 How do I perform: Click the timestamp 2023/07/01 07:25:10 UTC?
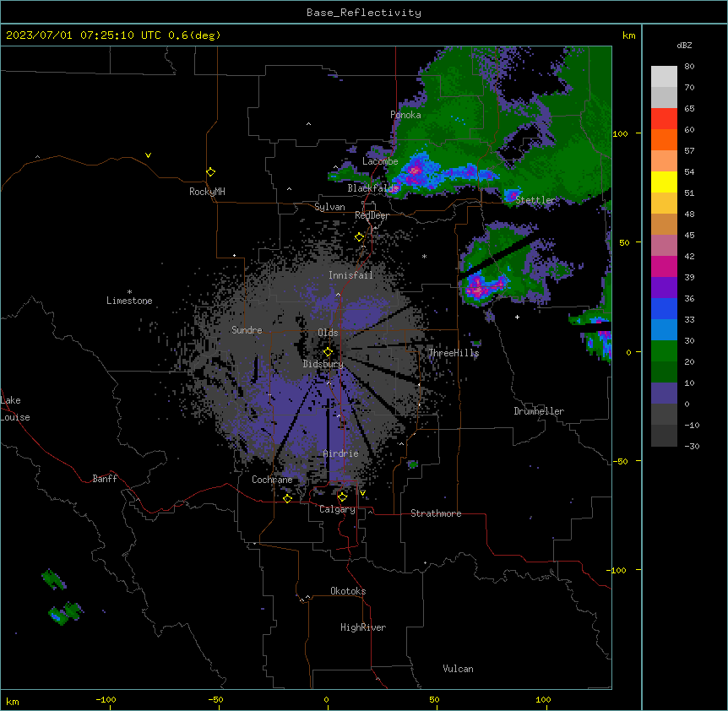pyautogui.click(x=84, y=35)
